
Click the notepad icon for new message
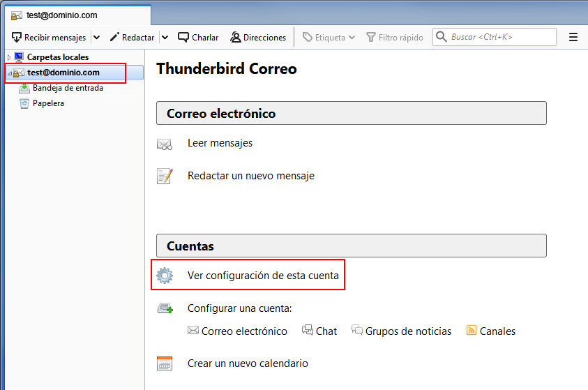[x=165, y=176]
